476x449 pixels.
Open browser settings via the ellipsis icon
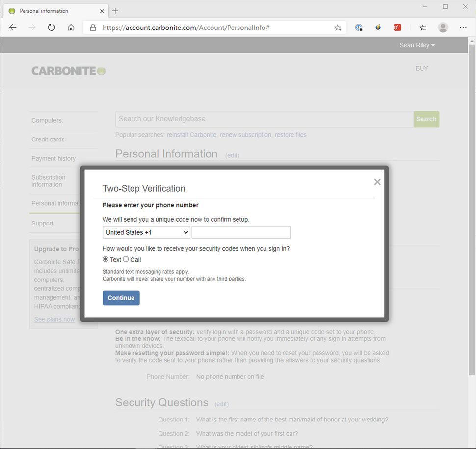(463, 28)
